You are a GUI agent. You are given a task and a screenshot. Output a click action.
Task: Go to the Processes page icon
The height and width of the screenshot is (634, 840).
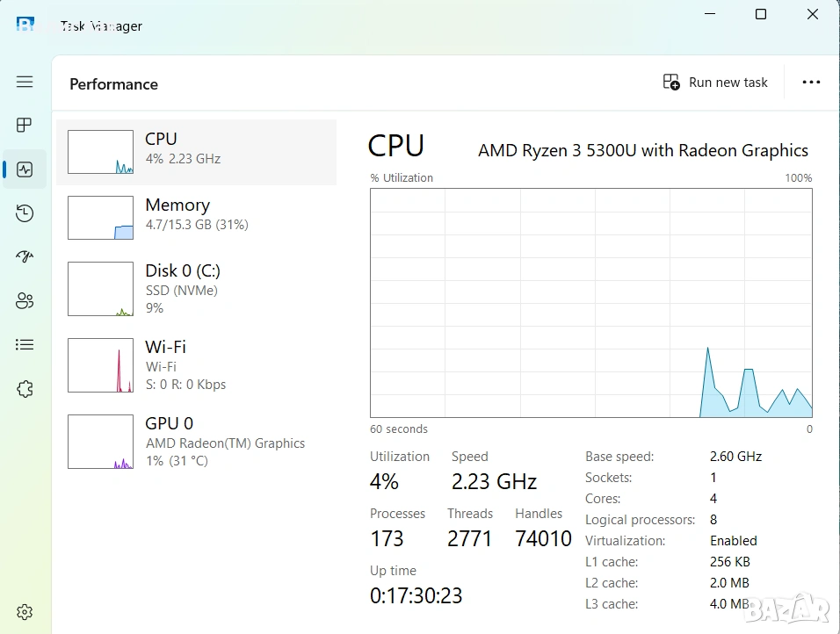(25, 126)
